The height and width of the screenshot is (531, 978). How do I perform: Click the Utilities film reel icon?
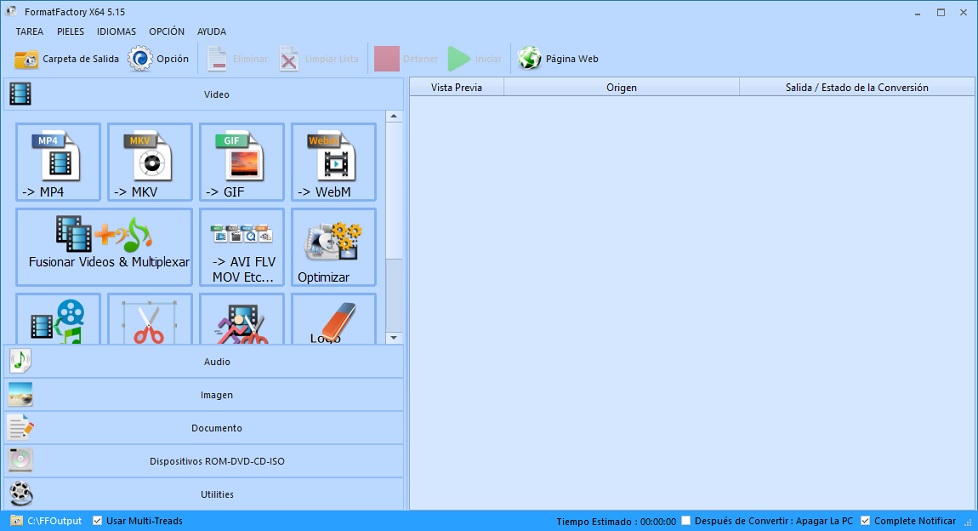point(21,494)
